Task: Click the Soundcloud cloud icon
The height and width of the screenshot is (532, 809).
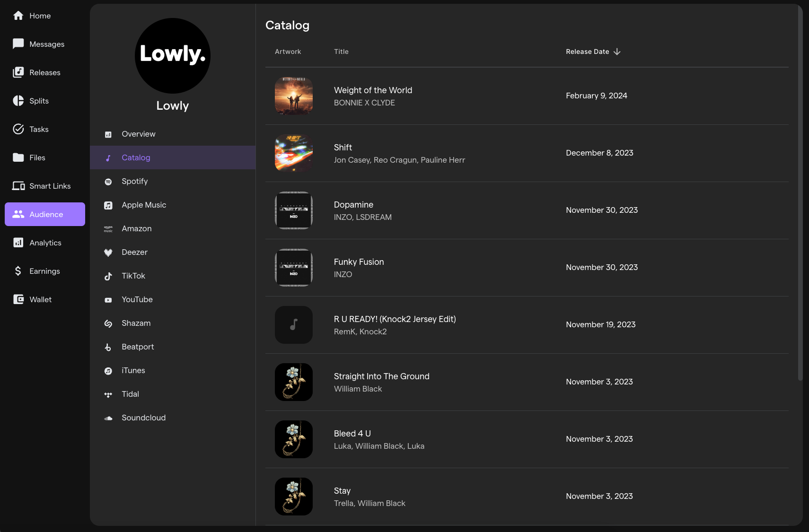Action: click(108, 418)
